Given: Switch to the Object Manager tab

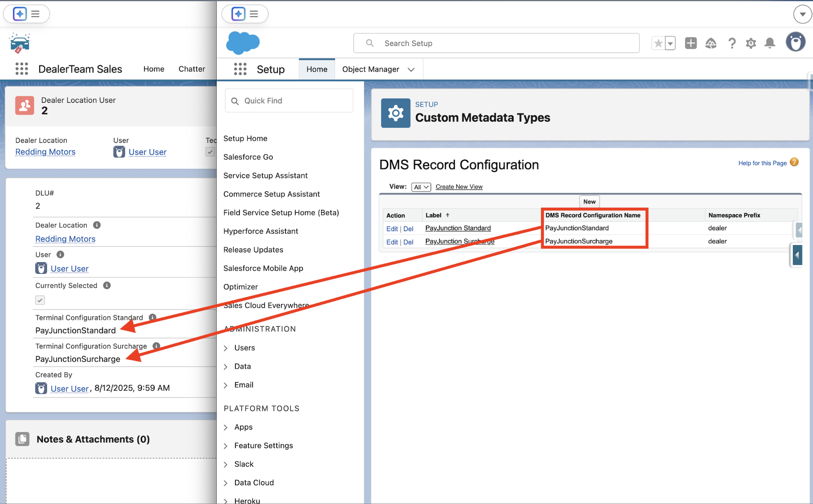Looking at the screenshot, I should [371, 69].
